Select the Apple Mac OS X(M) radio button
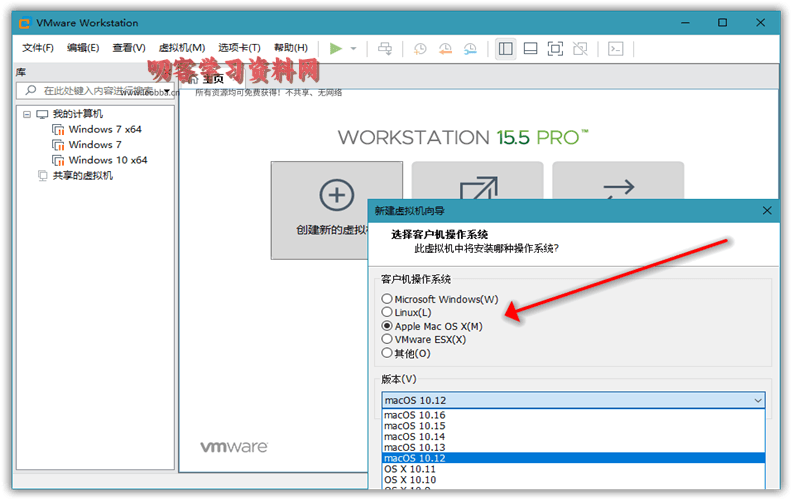Screen dimensions: 792x500 pos(387,326)
